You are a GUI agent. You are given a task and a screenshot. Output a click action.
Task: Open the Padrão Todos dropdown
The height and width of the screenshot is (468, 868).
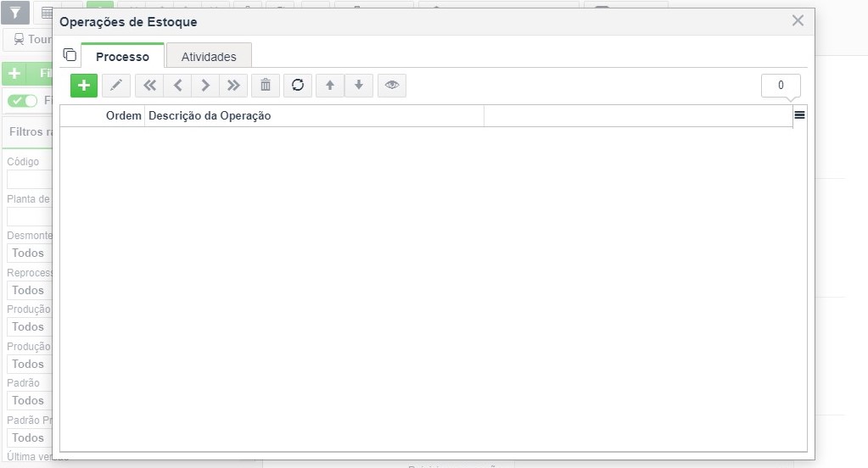click(30, 400)
